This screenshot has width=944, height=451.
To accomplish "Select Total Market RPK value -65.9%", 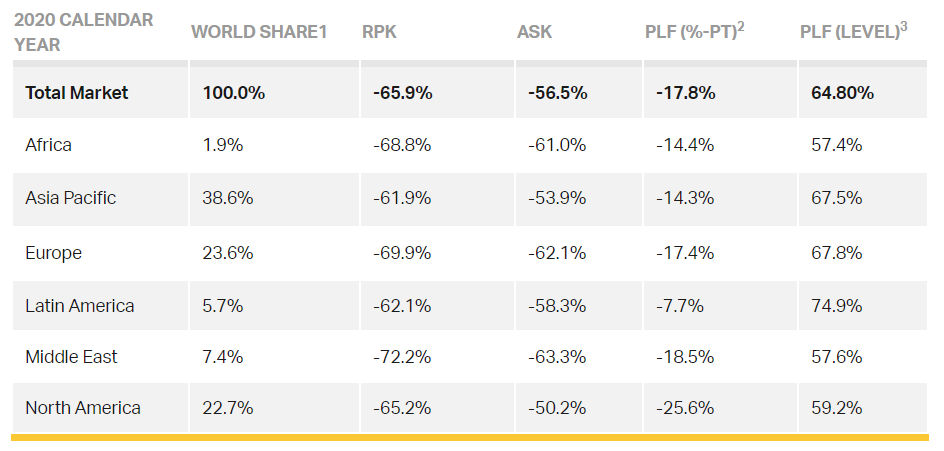I will (402, 93).
